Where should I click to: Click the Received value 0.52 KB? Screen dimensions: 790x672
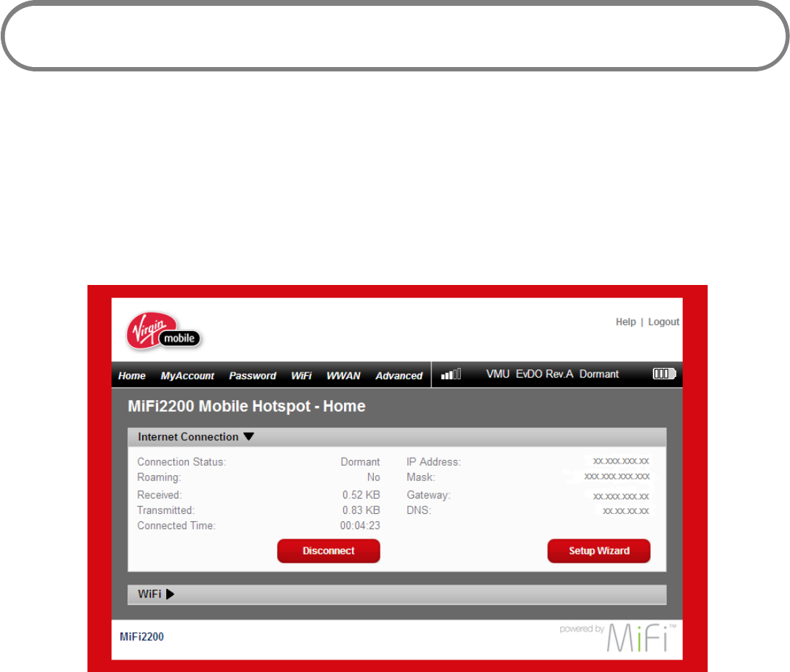[x=361, y=495]
